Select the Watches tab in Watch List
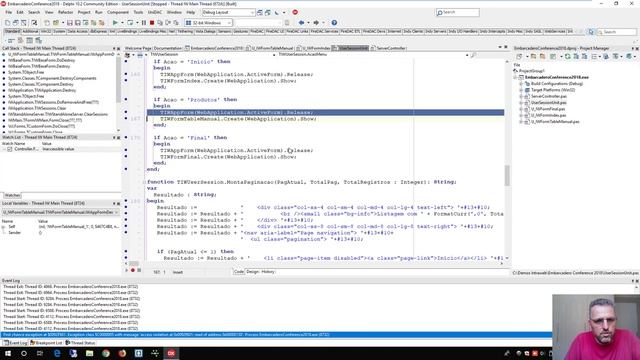 click(12, 196)
